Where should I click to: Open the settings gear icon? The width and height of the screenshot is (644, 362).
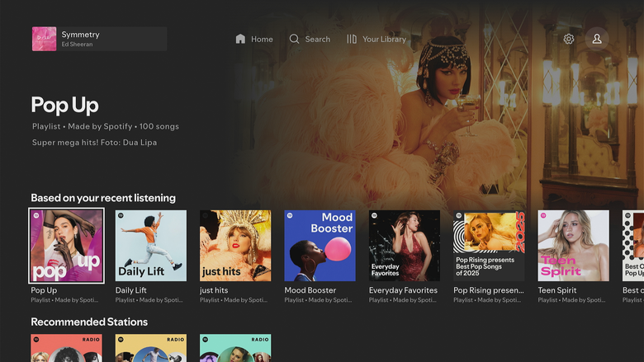click(568, 39)
